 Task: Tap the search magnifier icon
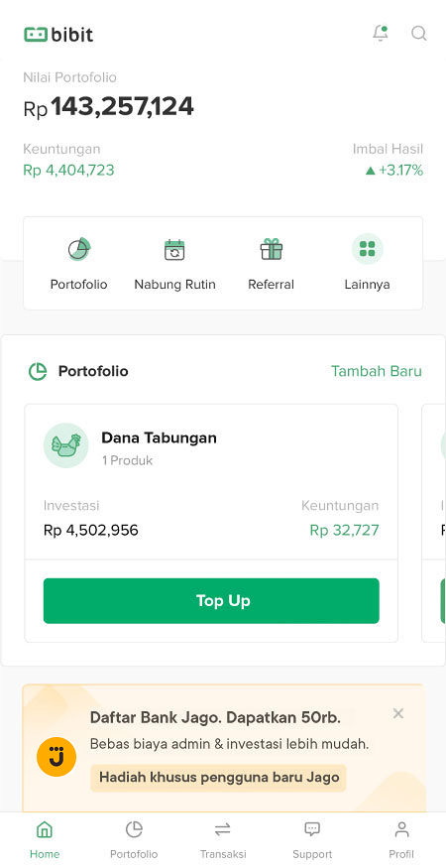pyautogui.click(x=419, y=34)
